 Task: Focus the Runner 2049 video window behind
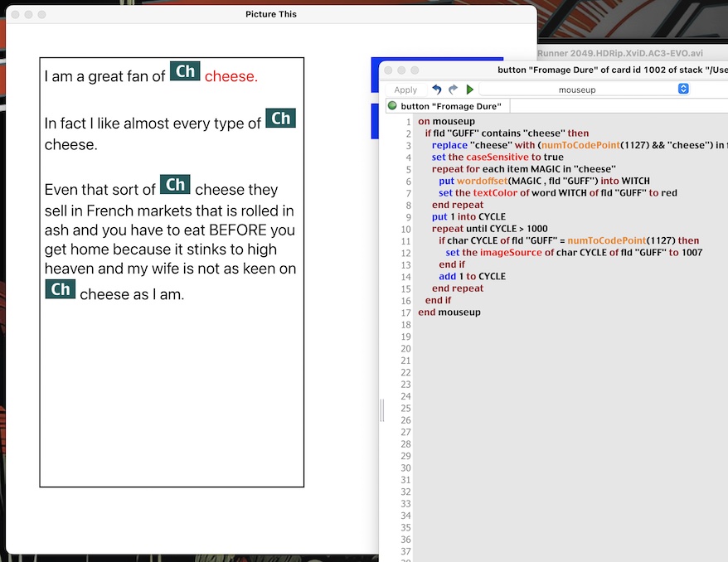[x=630, y=53]
